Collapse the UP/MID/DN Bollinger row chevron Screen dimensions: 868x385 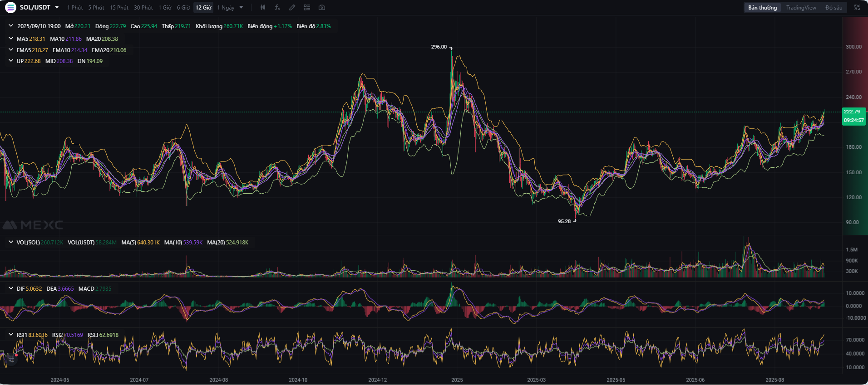11,61
